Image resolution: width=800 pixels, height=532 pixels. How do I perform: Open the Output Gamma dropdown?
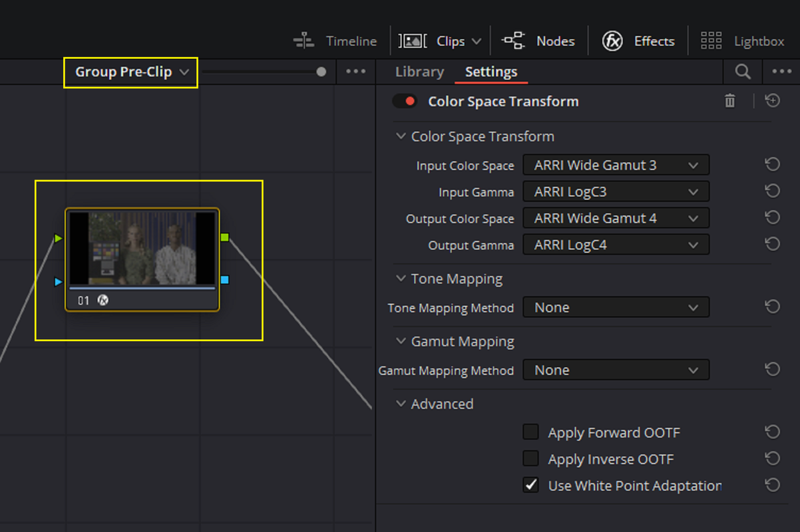tap(616, 245)
